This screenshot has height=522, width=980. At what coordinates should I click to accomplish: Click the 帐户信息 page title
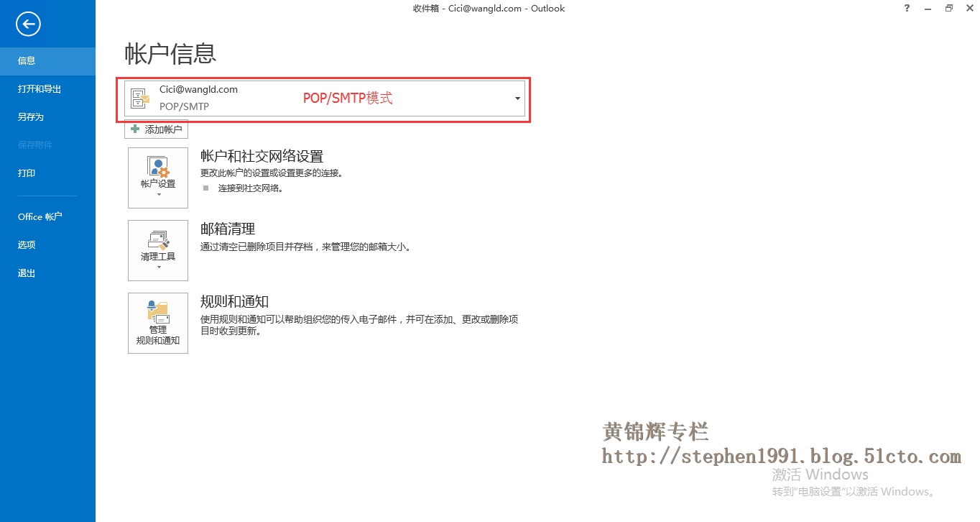tap(170, 53)
